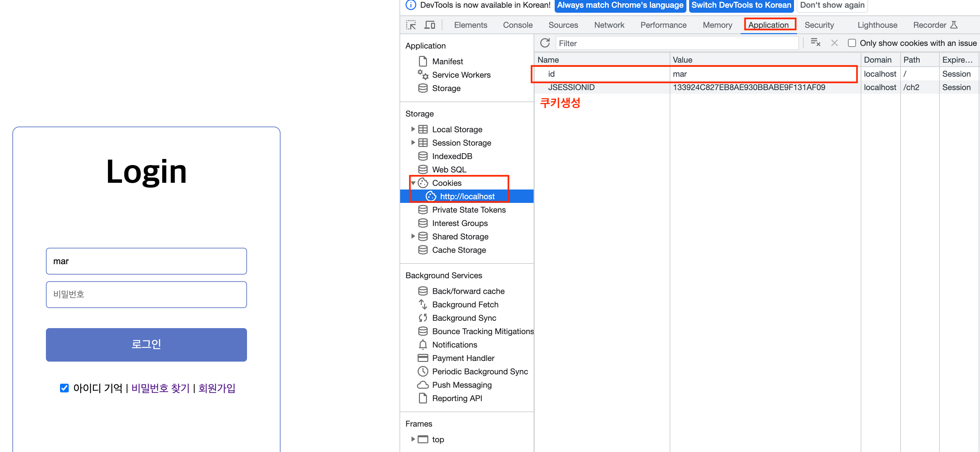Click the delete selected cookie X icon
980x452 pixels.
click(834, 43)
